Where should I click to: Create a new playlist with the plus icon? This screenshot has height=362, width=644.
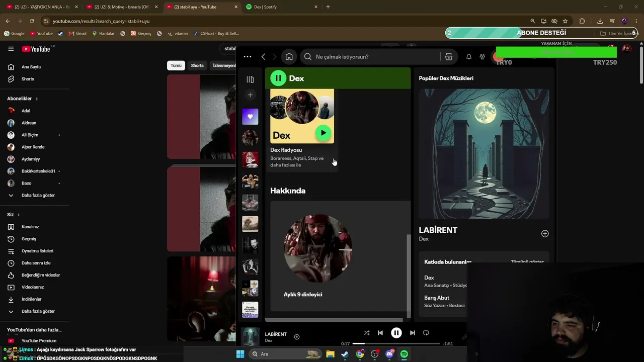250,95
